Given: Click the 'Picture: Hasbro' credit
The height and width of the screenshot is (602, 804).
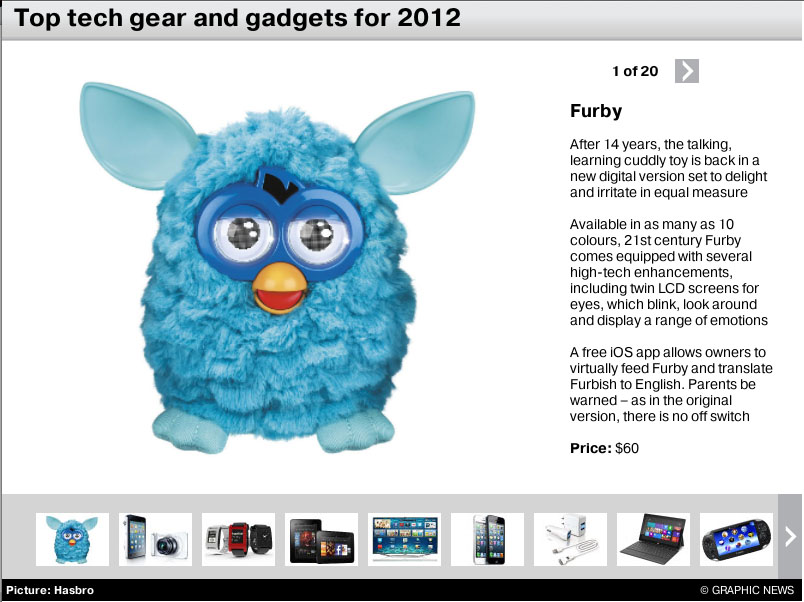Looking at the screenshot, I should [50, 590].
